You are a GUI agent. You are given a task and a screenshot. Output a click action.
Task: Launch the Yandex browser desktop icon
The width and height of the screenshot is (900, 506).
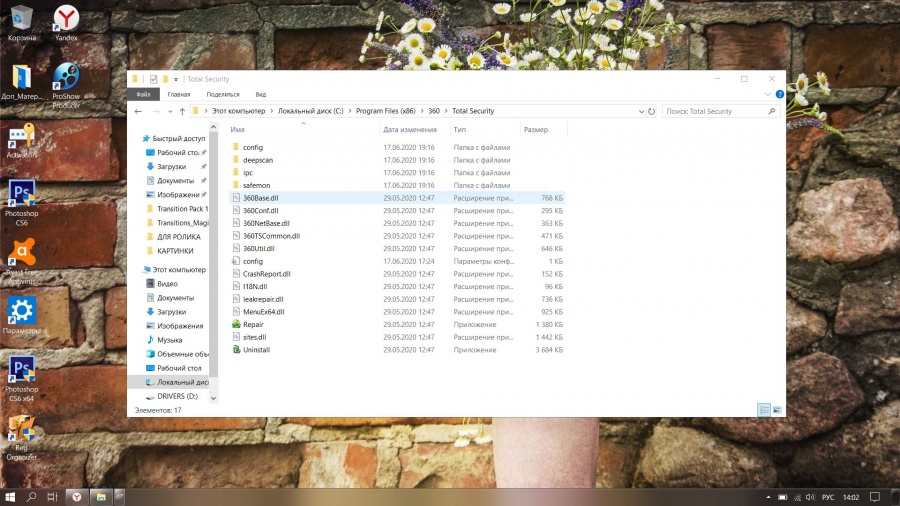coord(66,24)
